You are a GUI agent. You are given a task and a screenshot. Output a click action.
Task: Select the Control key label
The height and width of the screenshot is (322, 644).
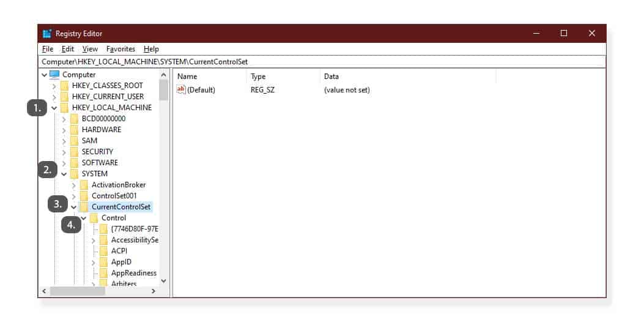coord(114,218)
